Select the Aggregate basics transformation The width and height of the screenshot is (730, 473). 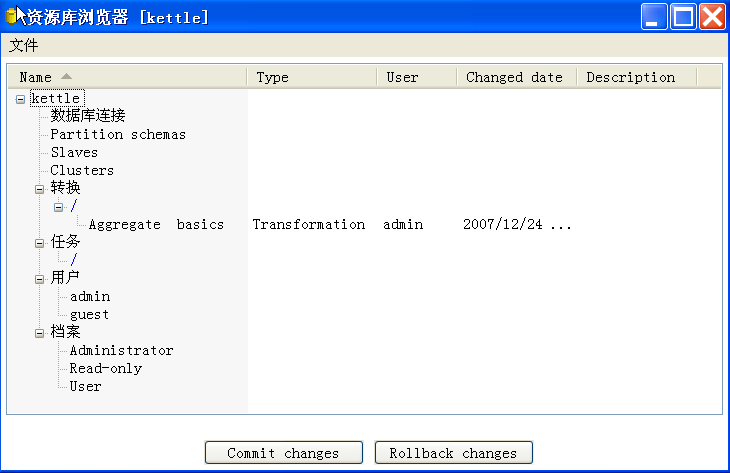click(156, 224)
